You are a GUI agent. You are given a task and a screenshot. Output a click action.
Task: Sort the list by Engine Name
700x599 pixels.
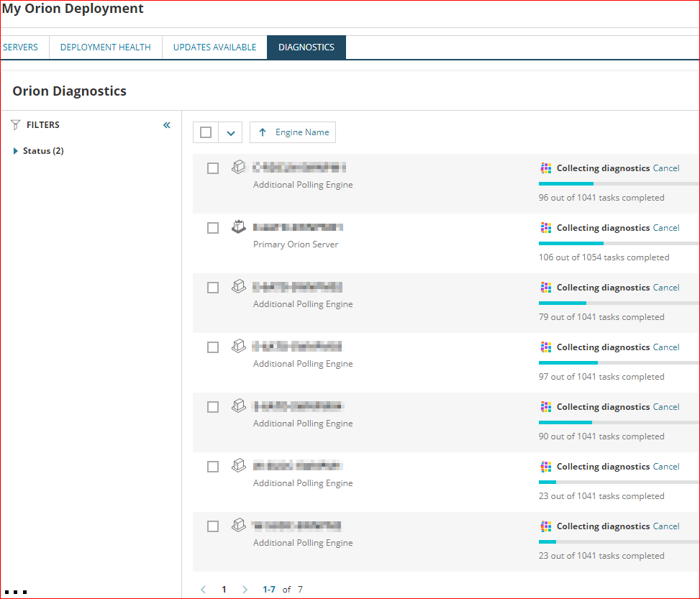click(x=293, y=132)
